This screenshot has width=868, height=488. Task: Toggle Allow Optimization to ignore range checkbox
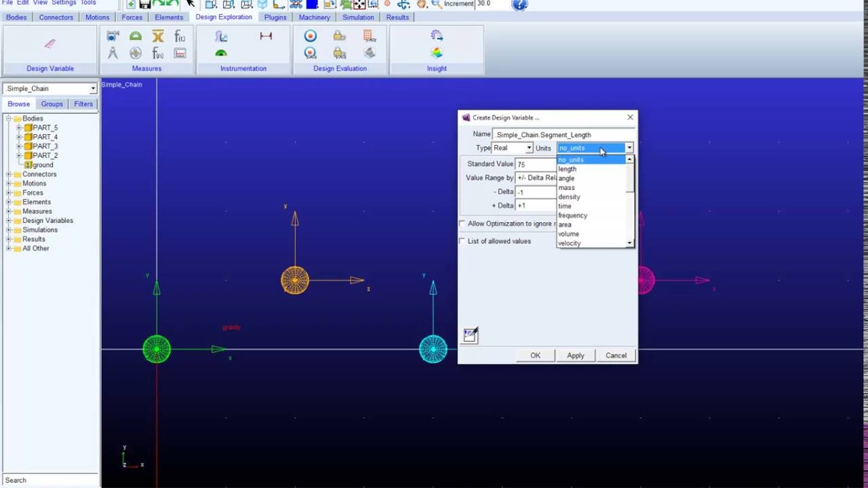[x=462, y=224]
